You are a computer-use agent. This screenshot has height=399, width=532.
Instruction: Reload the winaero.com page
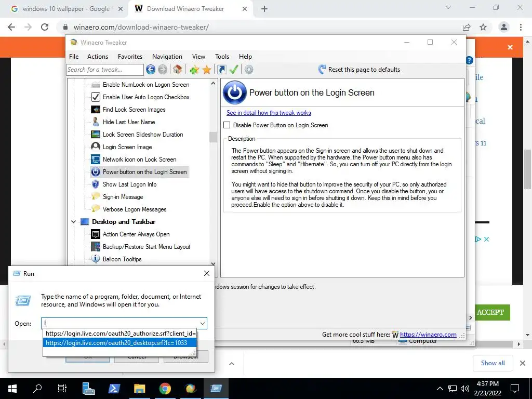click(x=45, y=27)
